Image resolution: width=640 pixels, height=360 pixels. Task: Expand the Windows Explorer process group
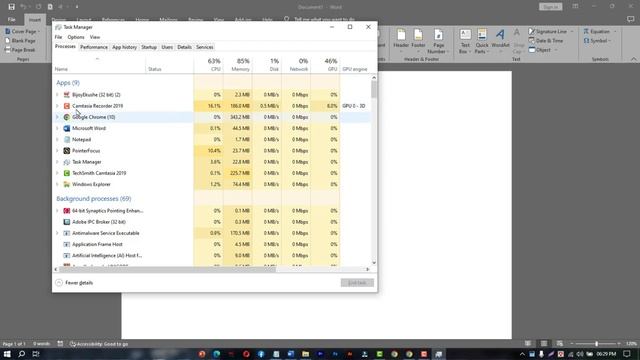[57, 184]
